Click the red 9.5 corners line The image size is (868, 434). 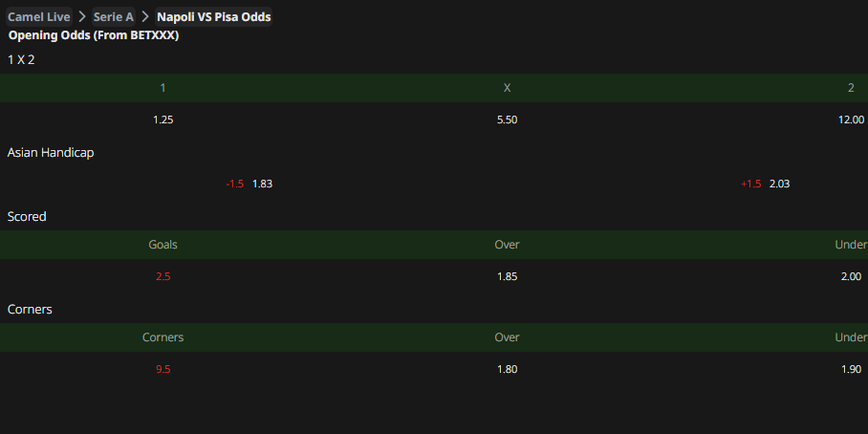click(x=163, y=369)
